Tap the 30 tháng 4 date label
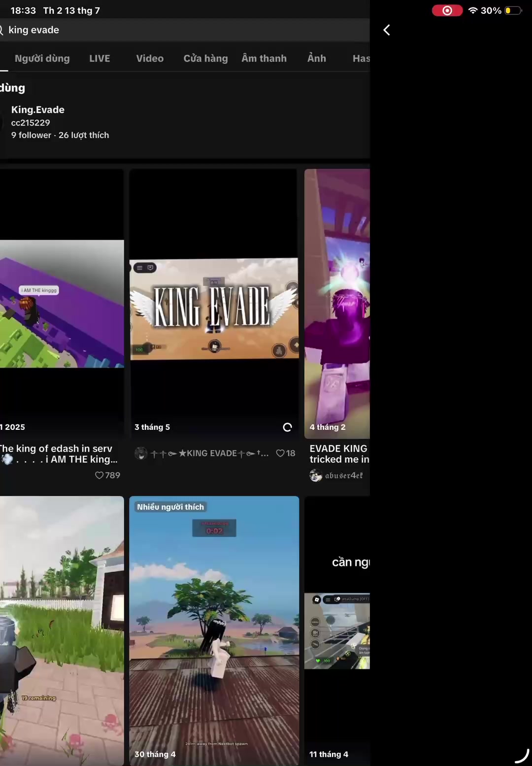The image size is (532, 766). 155,754
